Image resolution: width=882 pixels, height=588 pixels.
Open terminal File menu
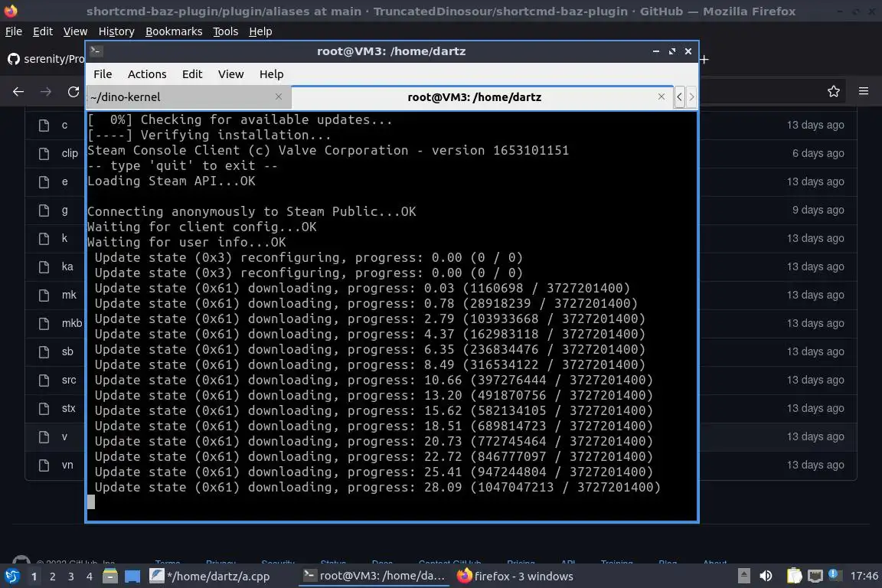103,74
